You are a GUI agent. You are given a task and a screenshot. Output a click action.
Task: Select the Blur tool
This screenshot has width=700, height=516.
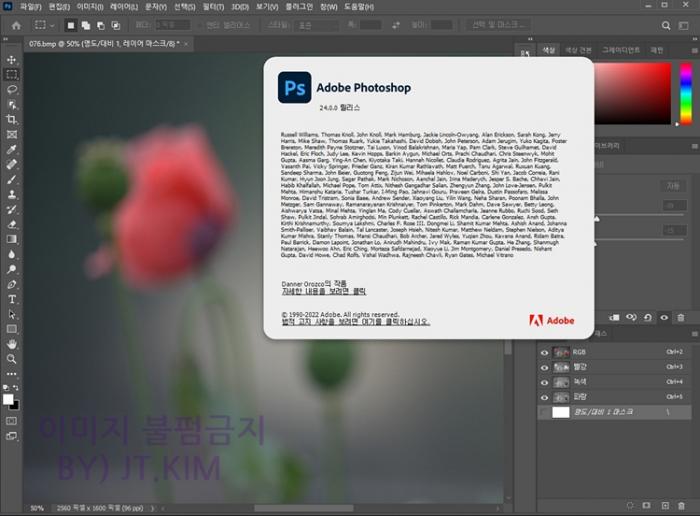12,254
